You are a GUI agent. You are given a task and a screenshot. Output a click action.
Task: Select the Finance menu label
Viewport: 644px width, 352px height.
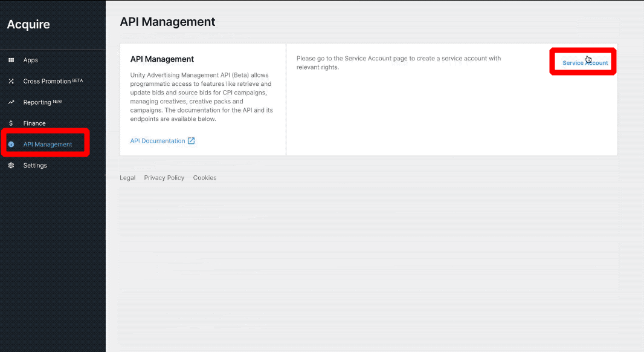click(34, 123)
